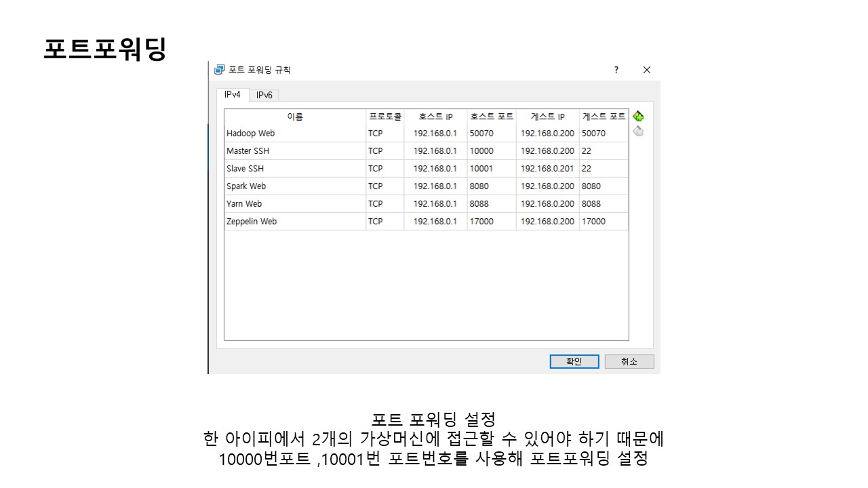Click host port 8088 of Yarn Web
Viewport: 868px width, 488px height.
pyautogui.click(x=492, y=204)
